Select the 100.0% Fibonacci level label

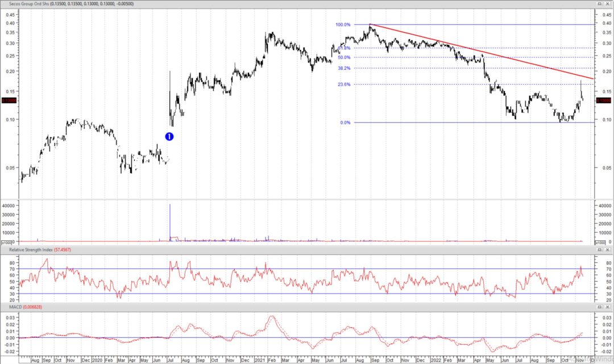(343, 24)
